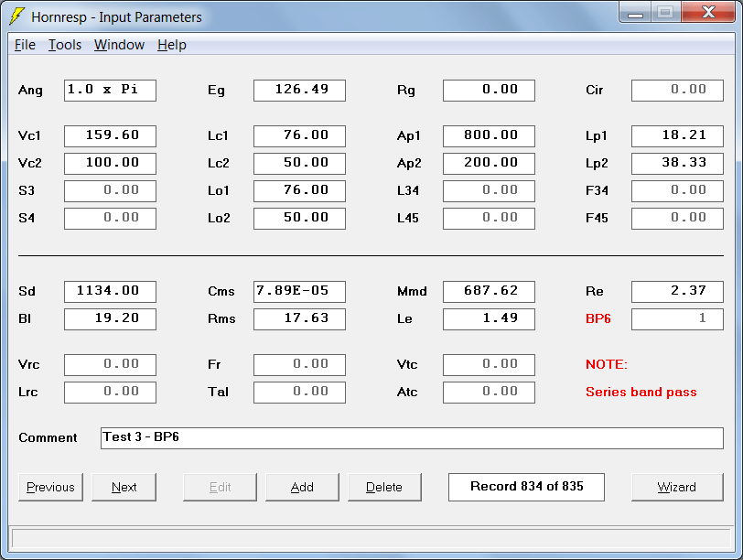Click the Hornresp lightning bolt icon
The width and height of the screenshot is (743, 560).
(16, 16)
